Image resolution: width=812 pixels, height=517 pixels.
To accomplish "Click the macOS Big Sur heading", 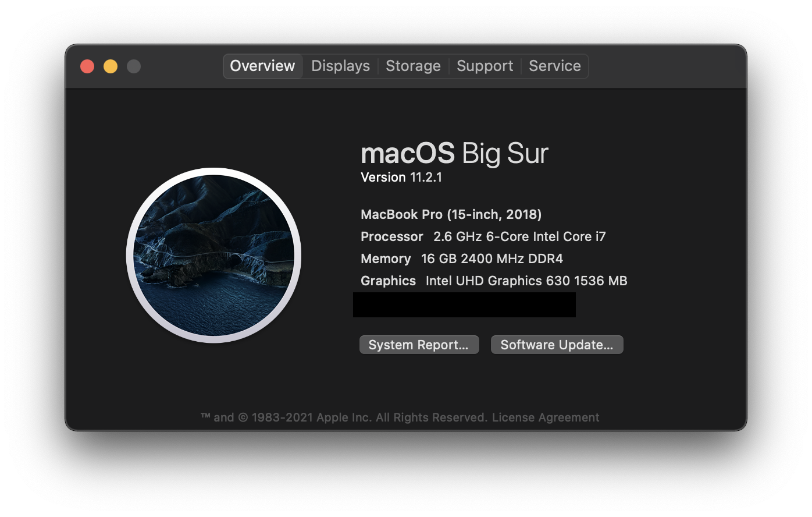I will pos(454,153).
